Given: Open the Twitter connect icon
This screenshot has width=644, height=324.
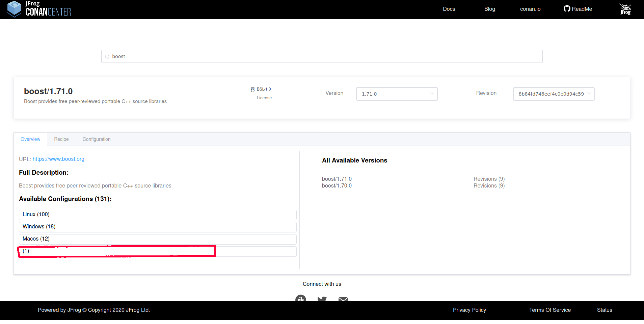Looking at the screenshot, I should click(322, 299).
